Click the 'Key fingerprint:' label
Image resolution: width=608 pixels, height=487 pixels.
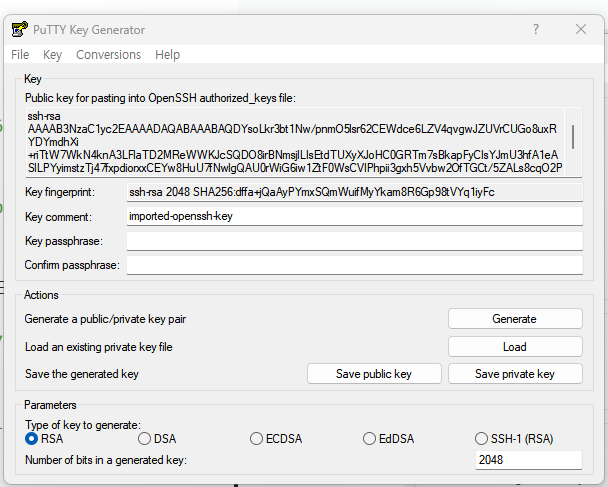click(60, 192)
